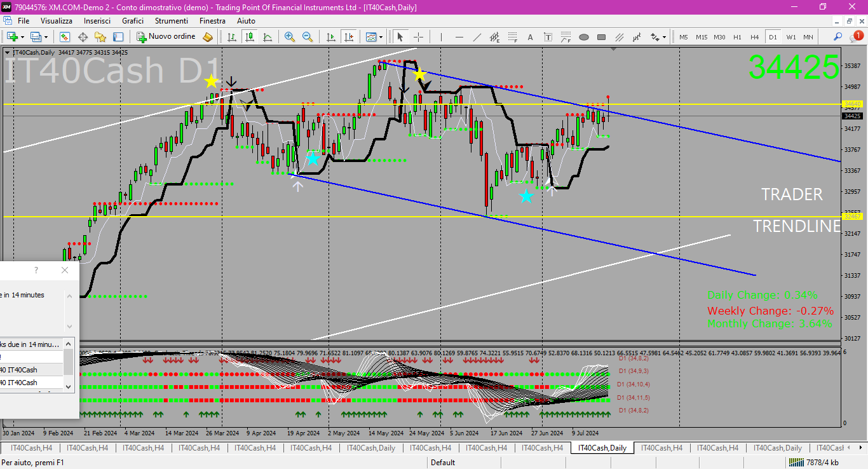Select the H4 timeframe button
868x469 pixels.
(x=755, y=37)
